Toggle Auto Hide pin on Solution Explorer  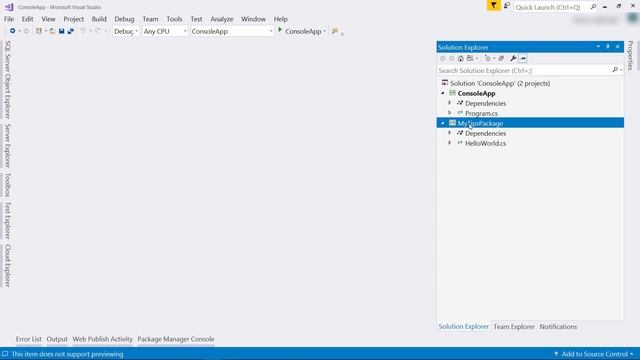608,47
